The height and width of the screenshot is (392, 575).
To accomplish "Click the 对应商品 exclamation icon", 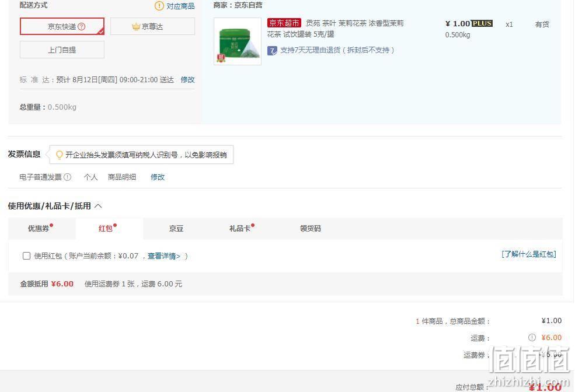I will point(159,6).
